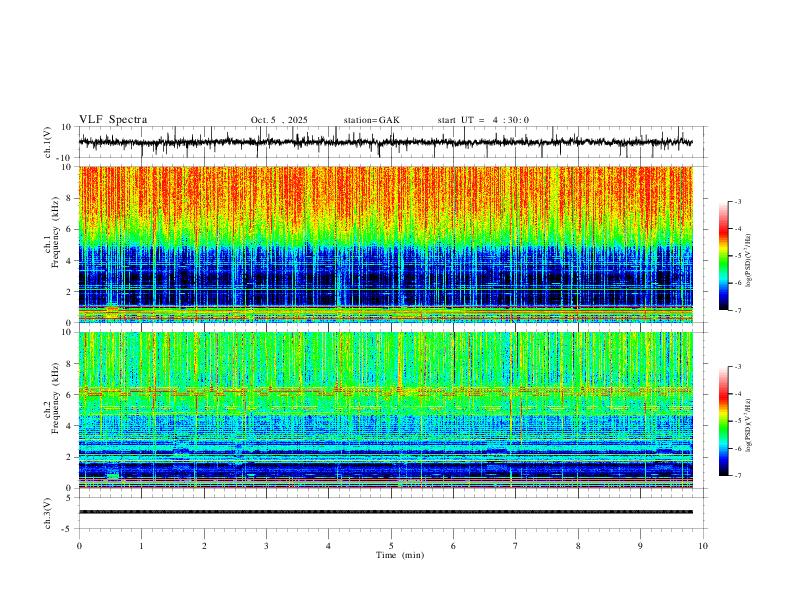
Task: Click the ch.1 "Frequency (kHz)" axis label
Action: point(55,232)
